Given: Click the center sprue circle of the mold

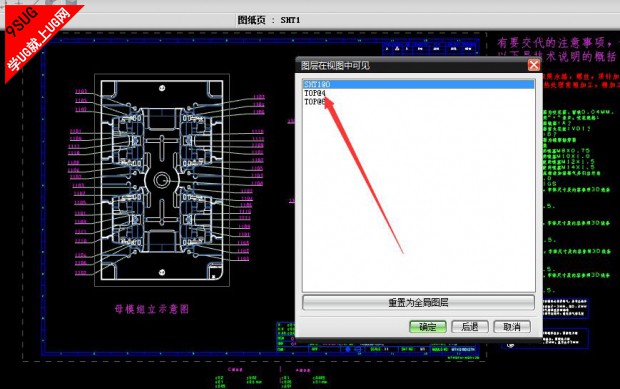Looking at the screenshot, I should [x=161, y=180].
